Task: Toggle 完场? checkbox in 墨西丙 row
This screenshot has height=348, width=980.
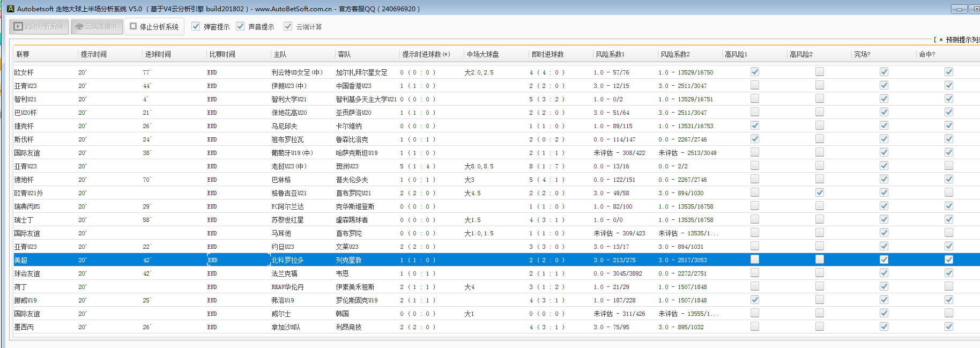Action: (x=884, y=327)
